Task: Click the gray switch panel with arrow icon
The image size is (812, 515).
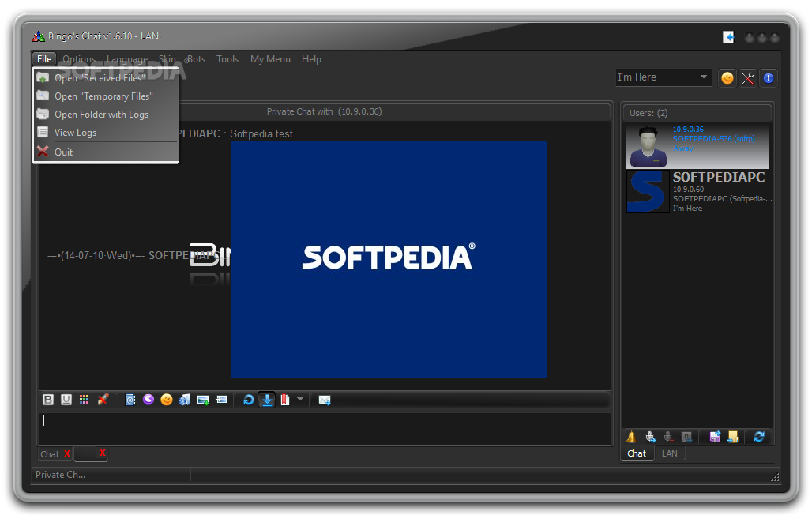Action: click(686, 437)
